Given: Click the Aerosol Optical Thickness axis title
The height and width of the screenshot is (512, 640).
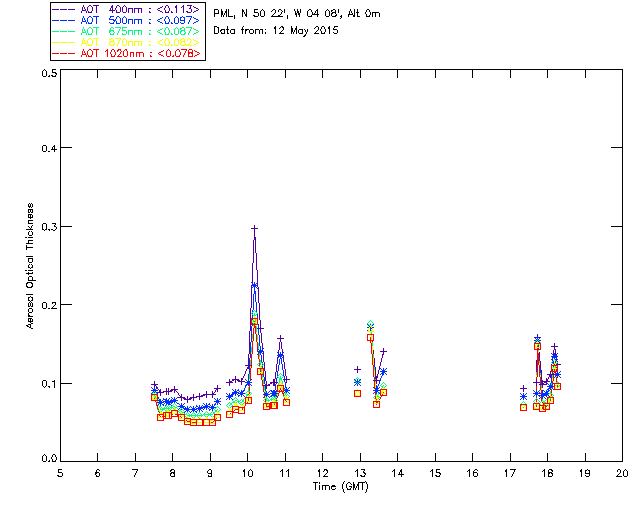Looking at the screenshot, I should (29, 266).
